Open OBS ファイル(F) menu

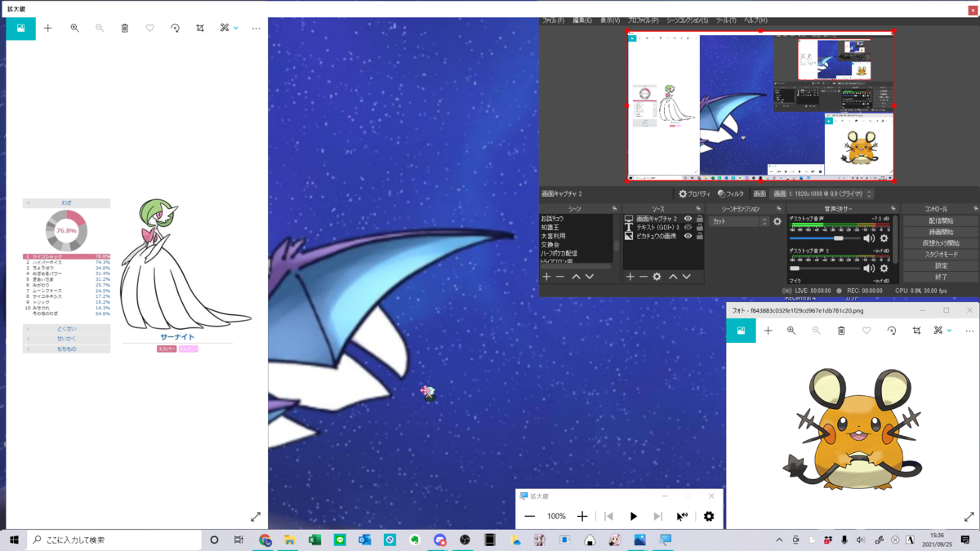554,20
